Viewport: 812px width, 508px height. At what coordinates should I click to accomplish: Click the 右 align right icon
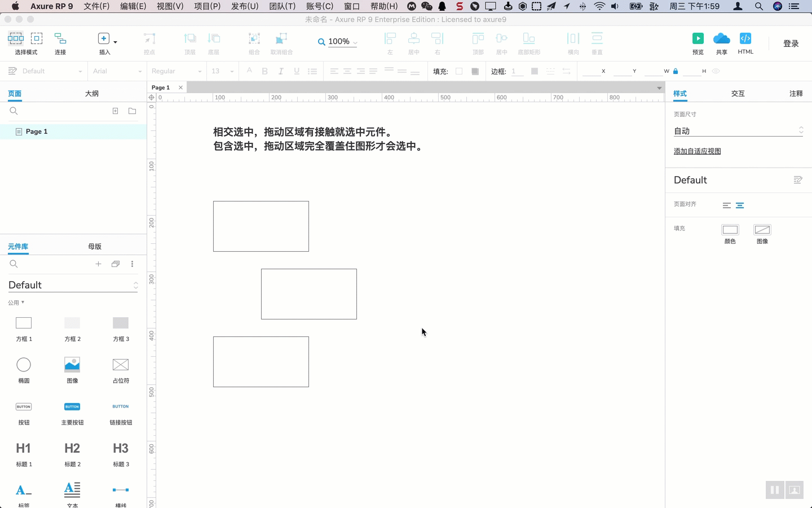437,38
